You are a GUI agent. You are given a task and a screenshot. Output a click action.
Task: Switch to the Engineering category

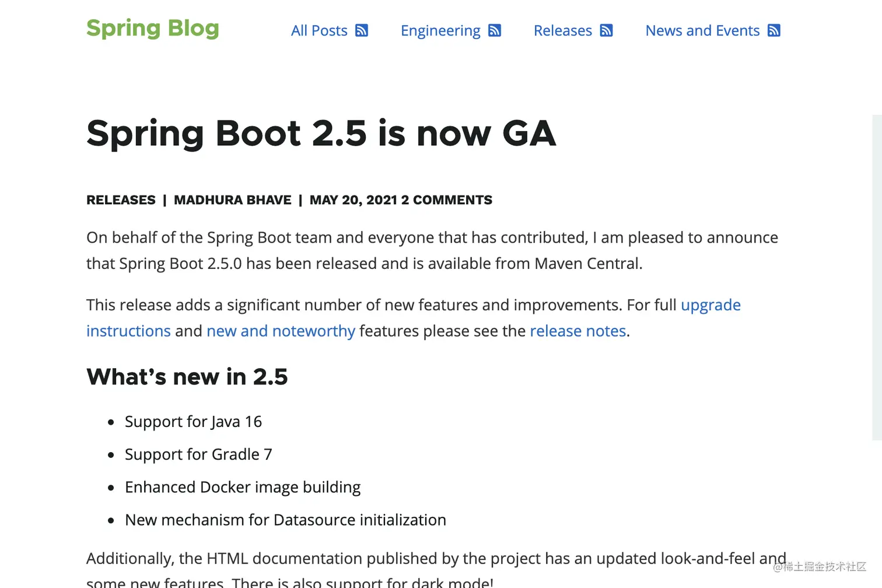[x=440, y=30]
